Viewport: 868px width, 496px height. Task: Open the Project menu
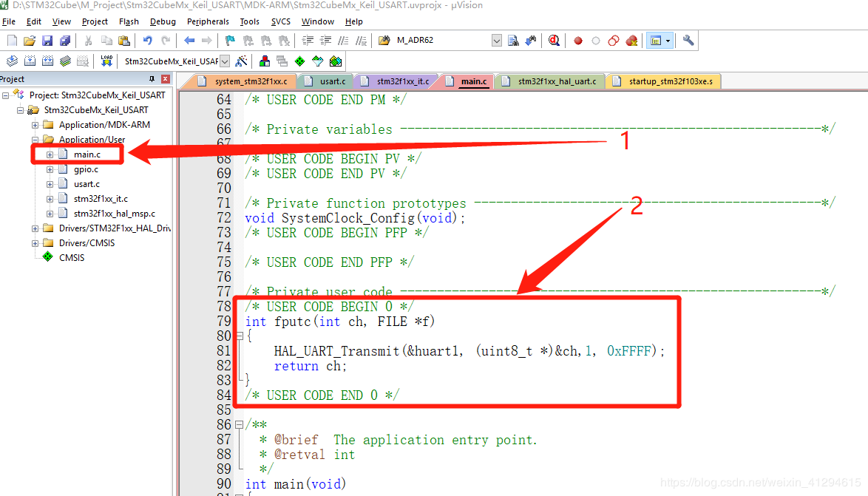pyautogui.click(x=95, y=21)
